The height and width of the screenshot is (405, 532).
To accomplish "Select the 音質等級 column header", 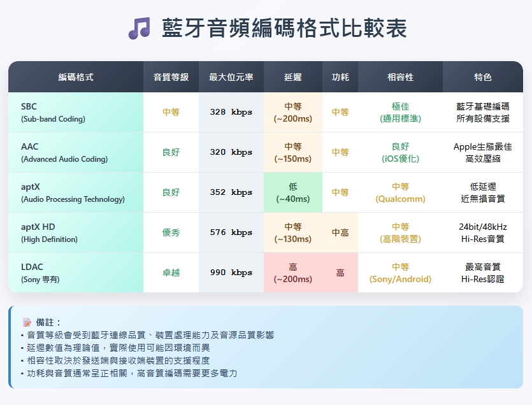I will point(171,77).
